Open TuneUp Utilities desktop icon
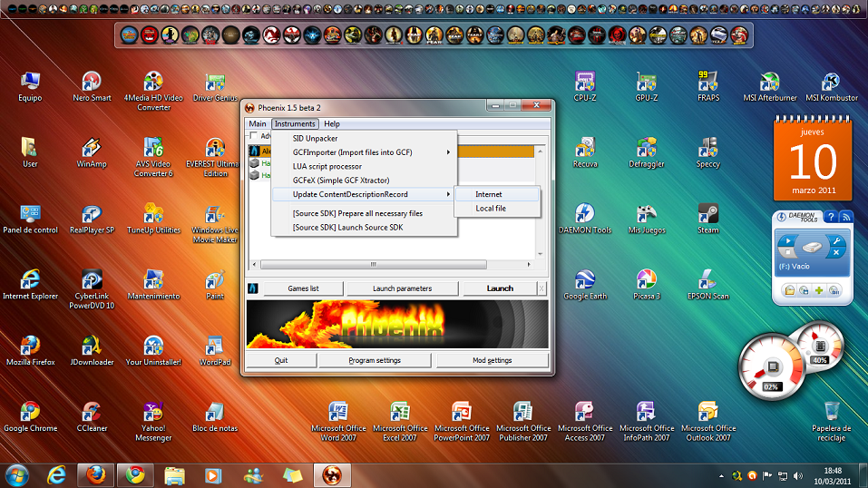The width and height of the screenshot is (868, 488). [x=153, y=220]
